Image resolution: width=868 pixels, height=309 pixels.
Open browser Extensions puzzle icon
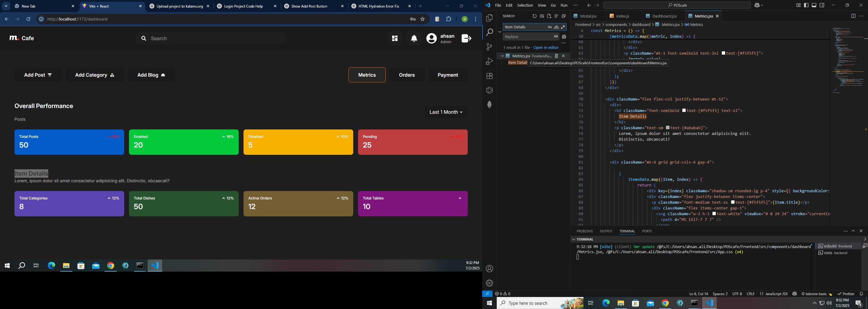(x=448, y=19)
